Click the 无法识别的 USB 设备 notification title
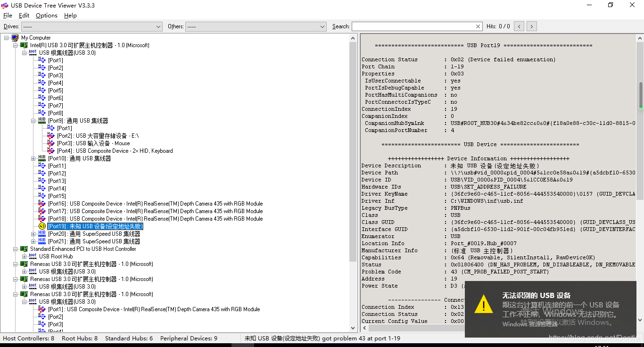The width and height of the screenshot is (644, 347). (537, 295)
